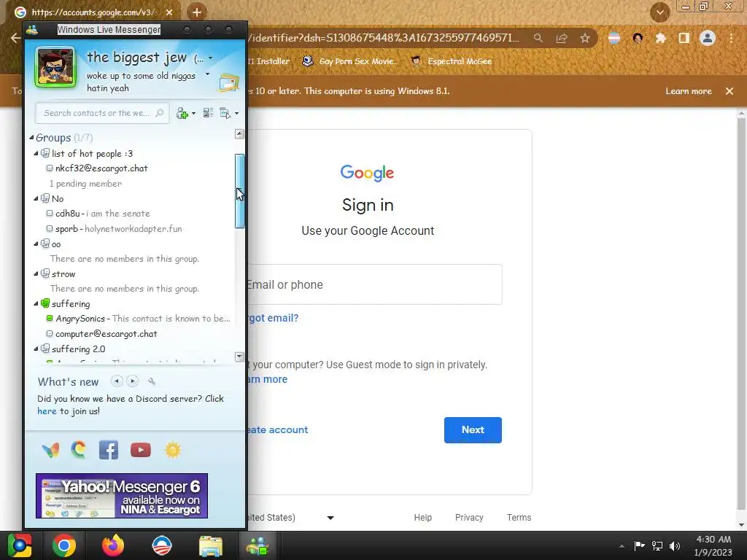
Task: Open new tab with plus button
Action: pos(196,12)
